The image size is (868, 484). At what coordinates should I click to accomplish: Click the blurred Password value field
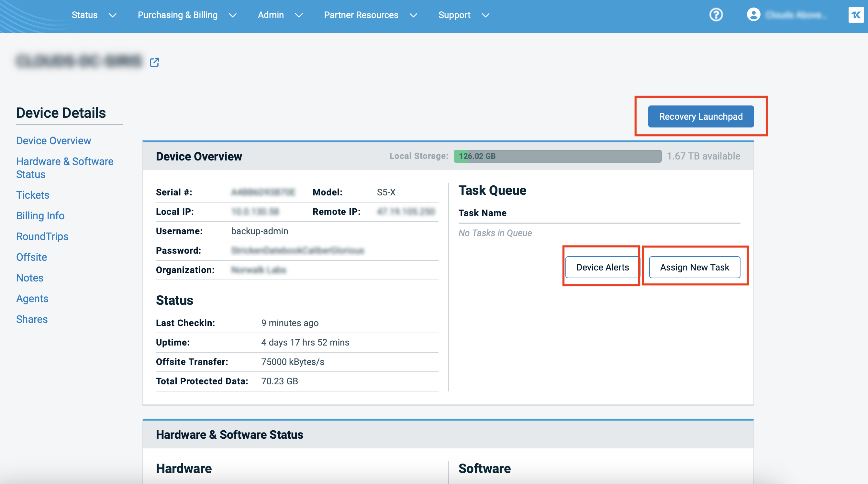[297, 251]
